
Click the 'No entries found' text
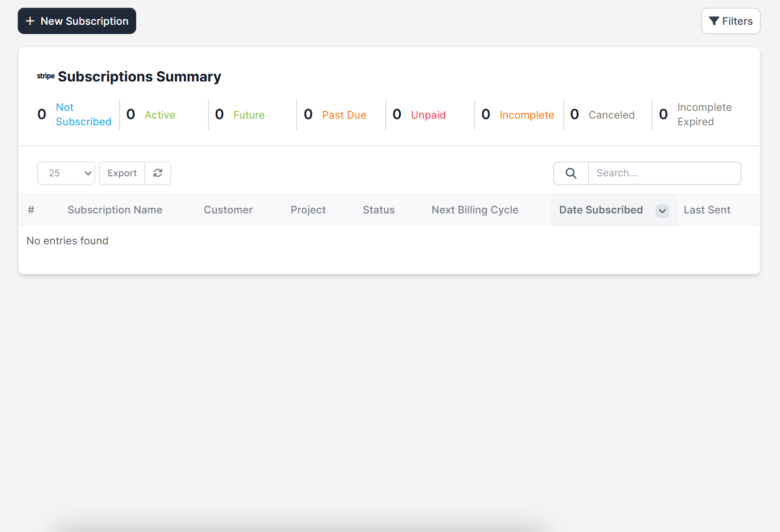[x=68, y=241]
